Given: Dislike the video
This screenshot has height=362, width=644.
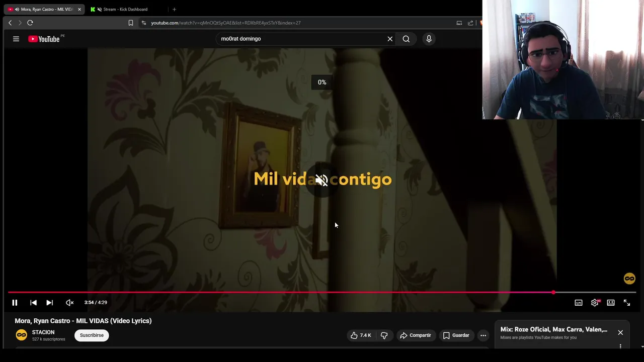Looking at the screenshot, I should (x=384, y=335).
